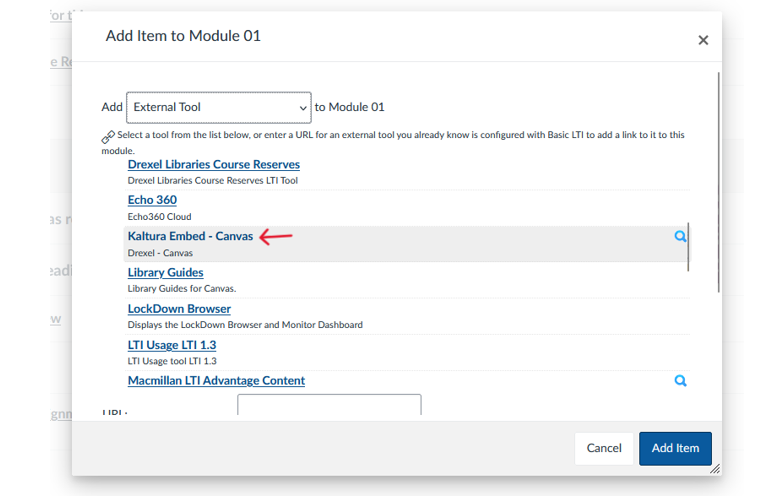Image resolution: width=765 pixels, height=500 pixels.
Task: Pick the LockDown Browser tool
Action: [x=179, y=309]
